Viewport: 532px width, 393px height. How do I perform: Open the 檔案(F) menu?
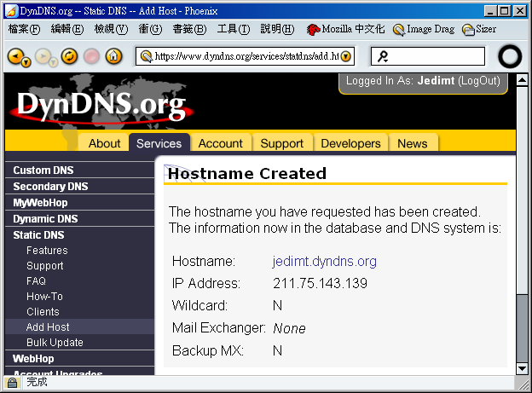click(x=24, y=29)
